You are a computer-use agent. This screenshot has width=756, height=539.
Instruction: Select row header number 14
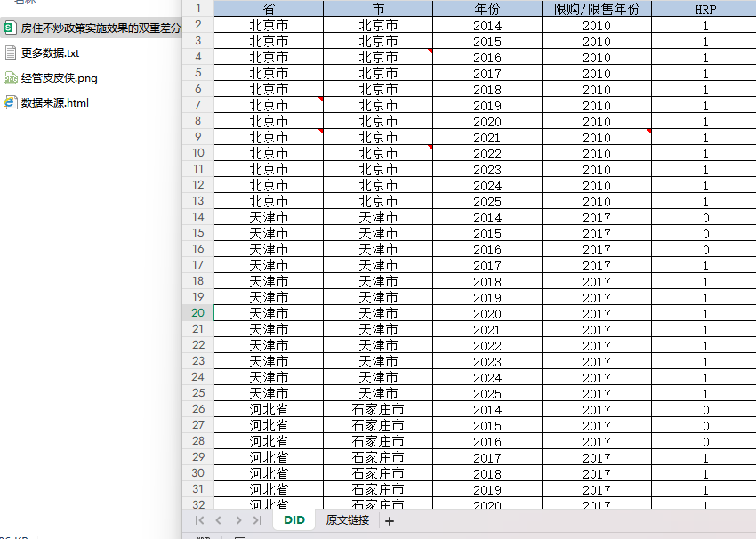(198, 217)
